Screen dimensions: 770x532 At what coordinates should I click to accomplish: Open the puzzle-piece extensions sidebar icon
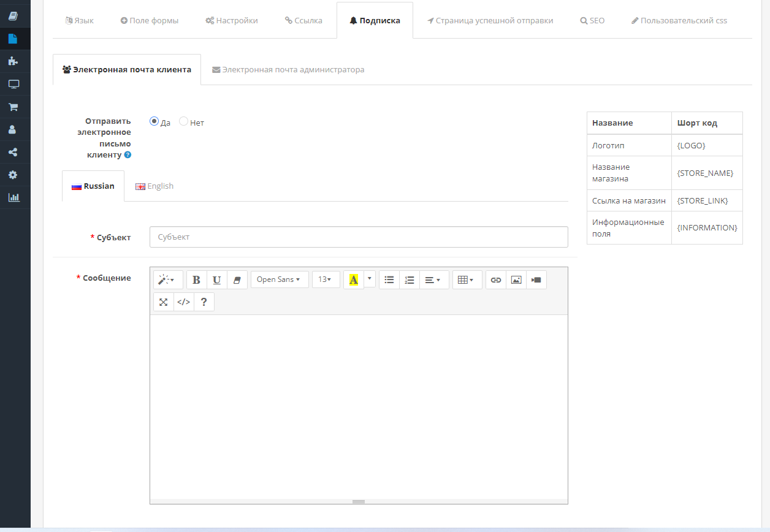[x=13, y=61]
